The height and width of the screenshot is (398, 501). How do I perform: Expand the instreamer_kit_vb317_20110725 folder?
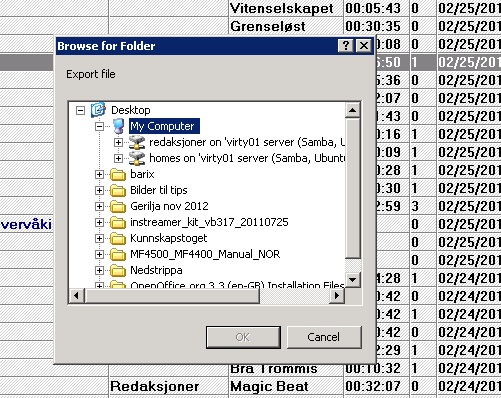[x=99, y=222]
